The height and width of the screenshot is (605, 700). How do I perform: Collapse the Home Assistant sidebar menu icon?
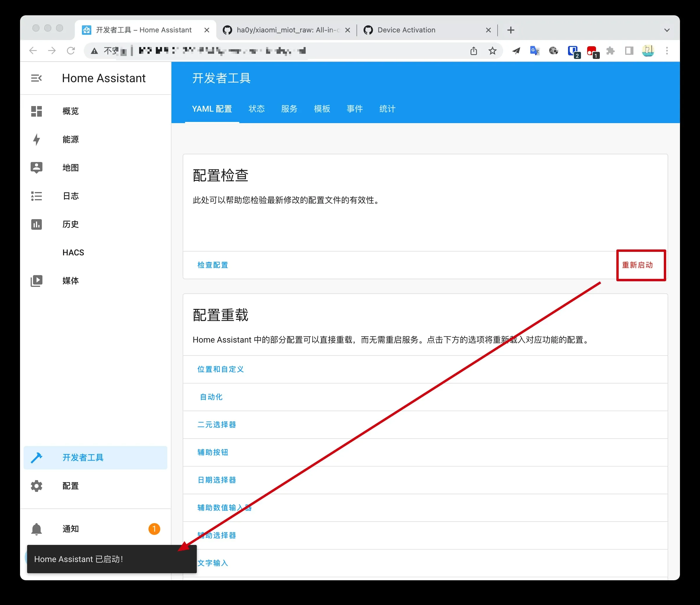[36, 78]
